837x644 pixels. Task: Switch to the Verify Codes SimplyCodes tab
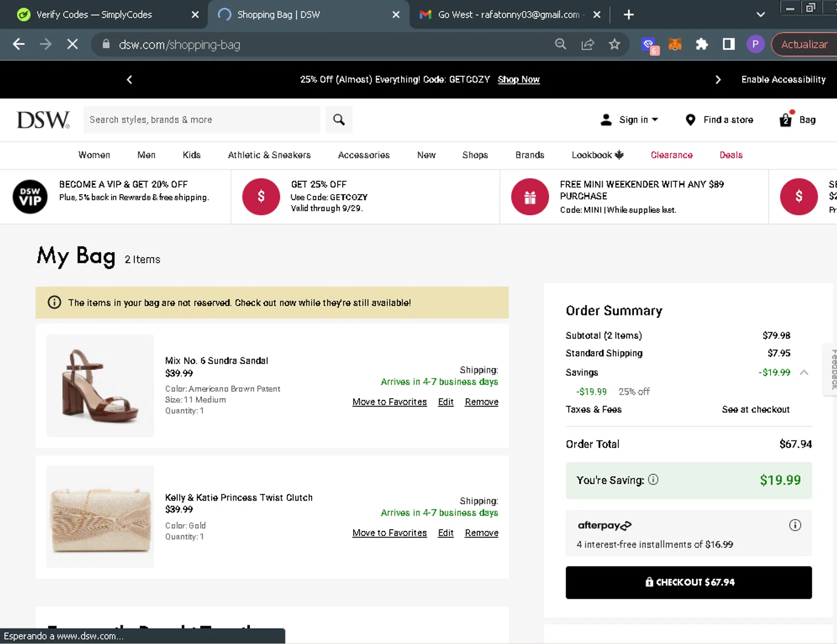(94, 15)
